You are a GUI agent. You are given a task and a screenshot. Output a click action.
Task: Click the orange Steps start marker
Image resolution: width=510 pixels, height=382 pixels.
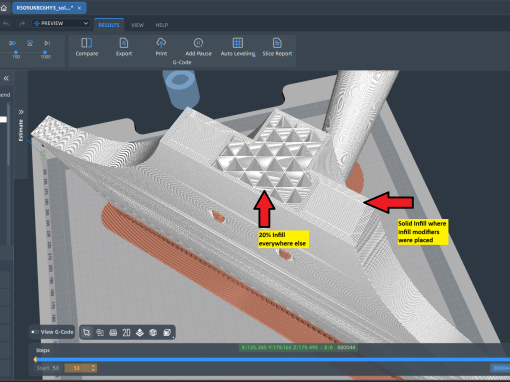[35, 359]
